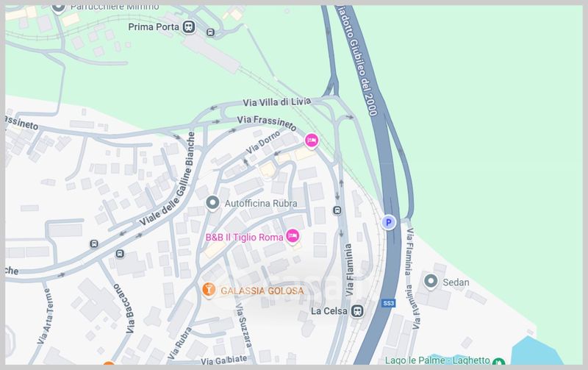Select the bus stop icon on Via Flaminia
Viewport: 588px width, 370px height.
coord(337,210)
